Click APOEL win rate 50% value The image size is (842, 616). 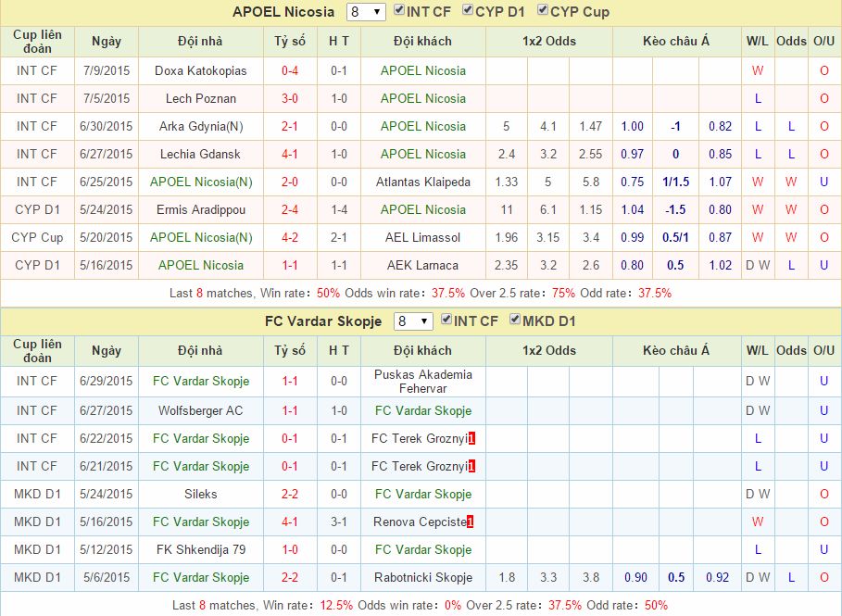coord(328,294)
